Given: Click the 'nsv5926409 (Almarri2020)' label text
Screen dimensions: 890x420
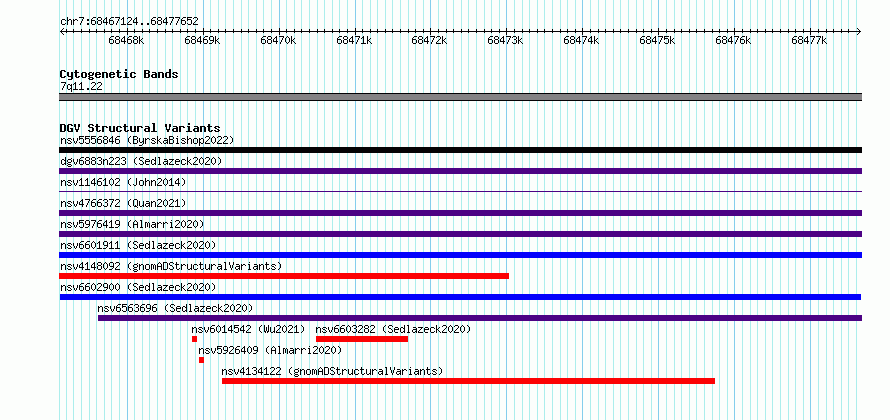Looking at the screenshot, I should click(270, 350).
